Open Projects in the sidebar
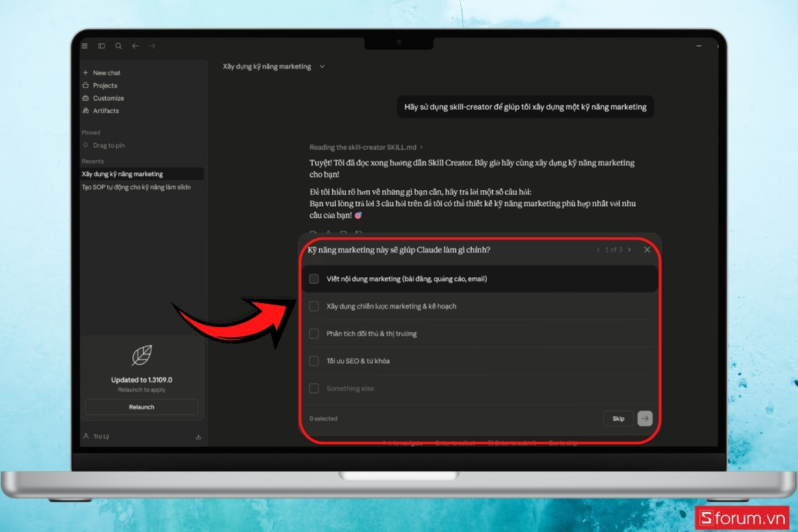This screenshot has height=532, width=798. (100, 85)
